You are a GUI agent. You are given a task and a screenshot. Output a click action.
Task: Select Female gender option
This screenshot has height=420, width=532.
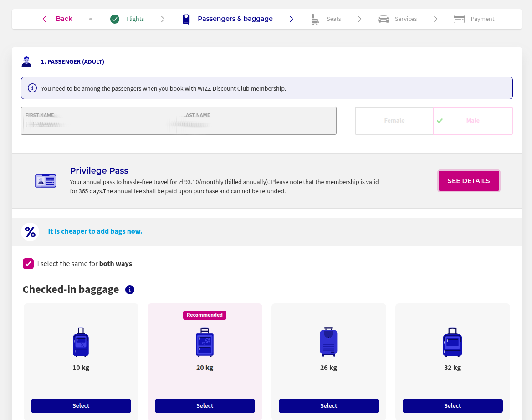[394, 121]
